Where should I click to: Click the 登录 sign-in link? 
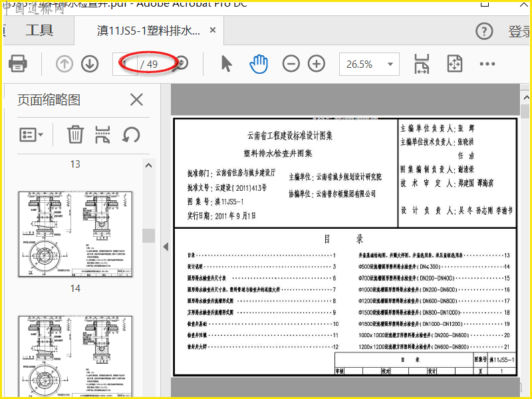(x=520, y=31)
